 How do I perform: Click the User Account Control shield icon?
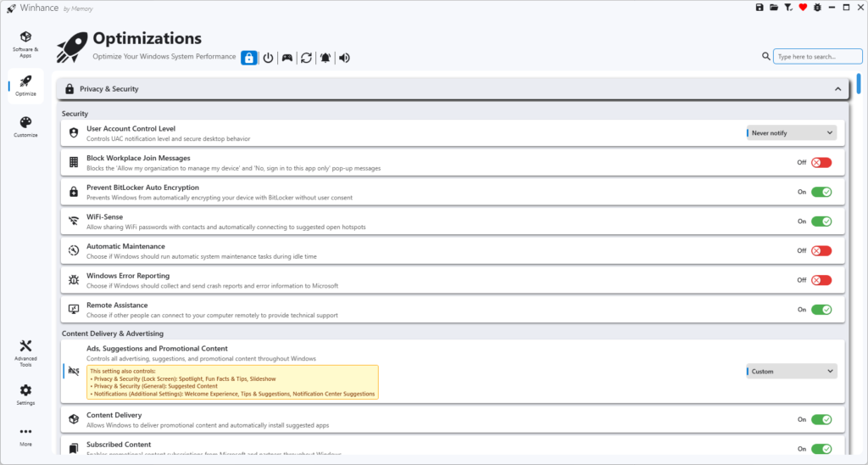point(74,133)
